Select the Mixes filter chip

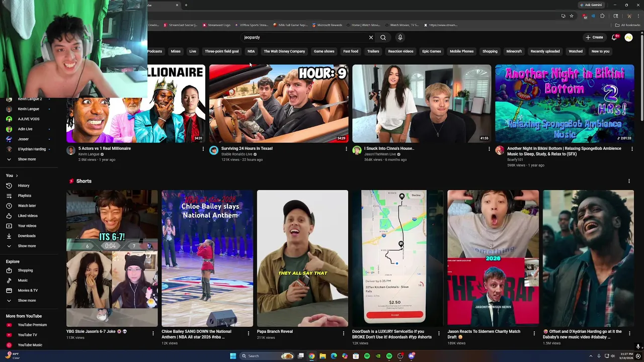[176, 51]
